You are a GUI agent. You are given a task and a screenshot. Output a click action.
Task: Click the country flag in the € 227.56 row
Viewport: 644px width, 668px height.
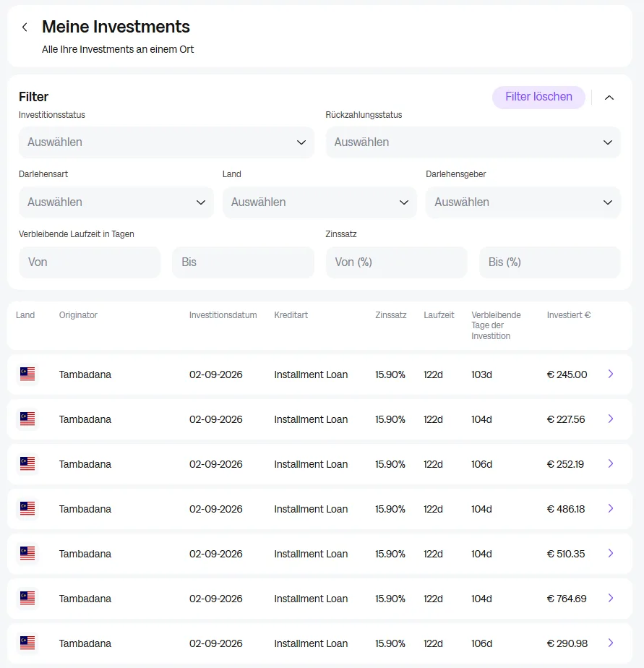(27, 419)
